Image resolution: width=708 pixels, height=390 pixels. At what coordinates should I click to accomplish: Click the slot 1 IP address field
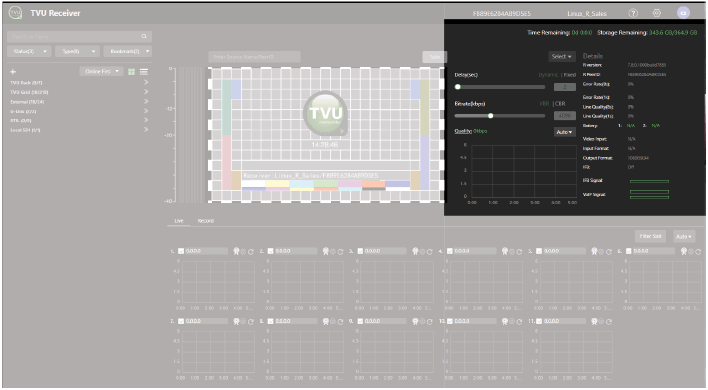pos(206,251)
